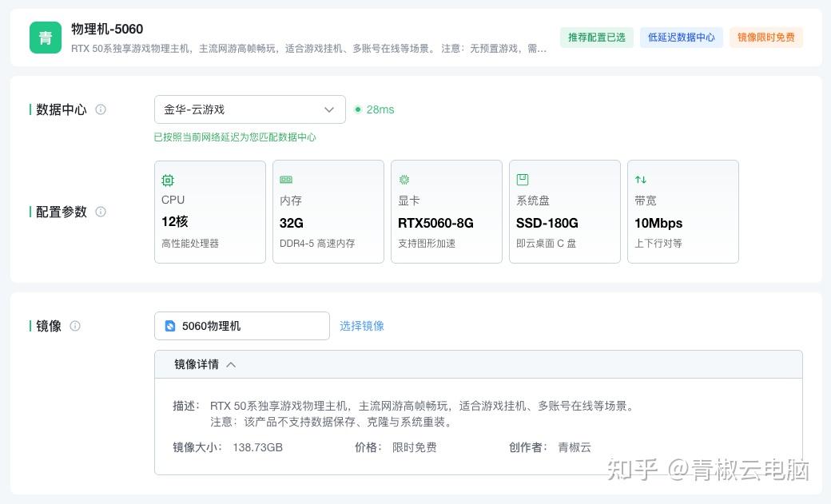Click the 镜像 section label
Screen dimensions: 831x504
point(48,326)
